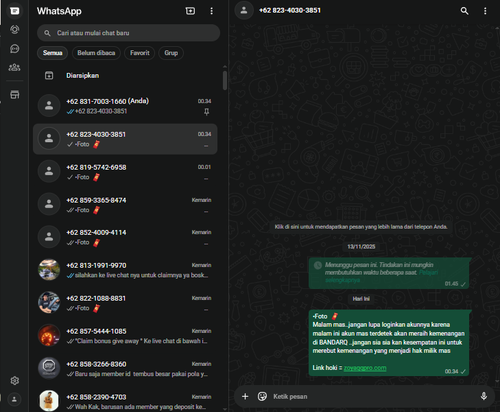Select the Semua filter tab
The width and height of the screenshot is (500, 412).
52,53
